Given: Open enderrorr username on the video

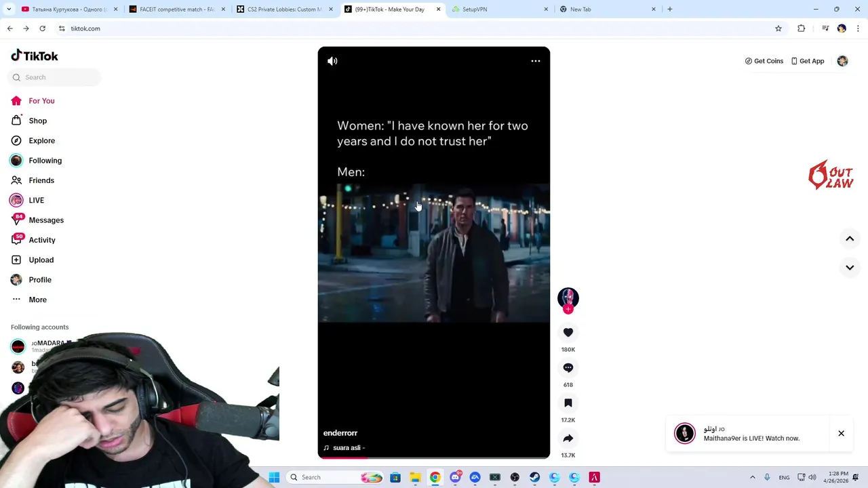Looking at the screenshot, I should point(340,433).
